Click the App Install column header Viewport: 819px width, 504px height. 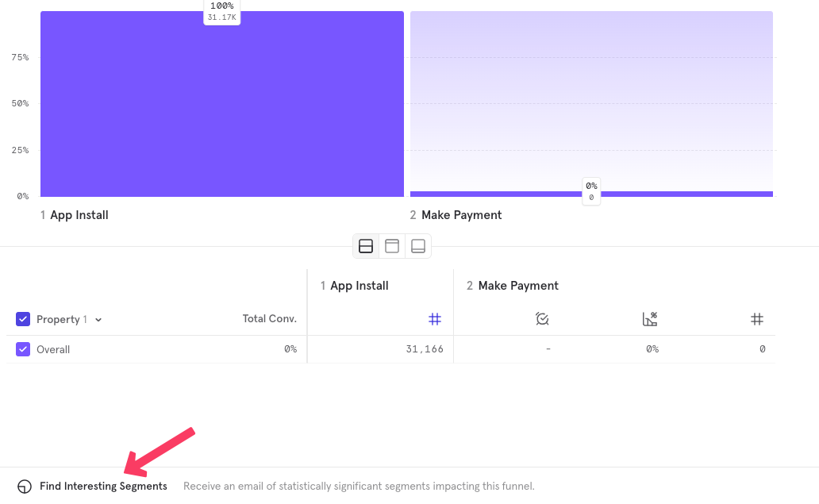click(x=355, y=286)
